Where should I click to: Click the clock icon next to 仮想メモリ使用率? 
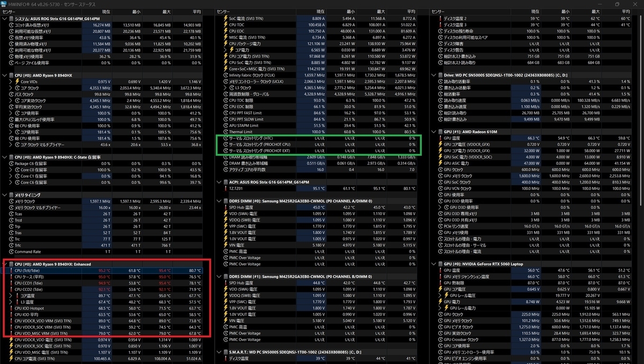click(11, 38)
